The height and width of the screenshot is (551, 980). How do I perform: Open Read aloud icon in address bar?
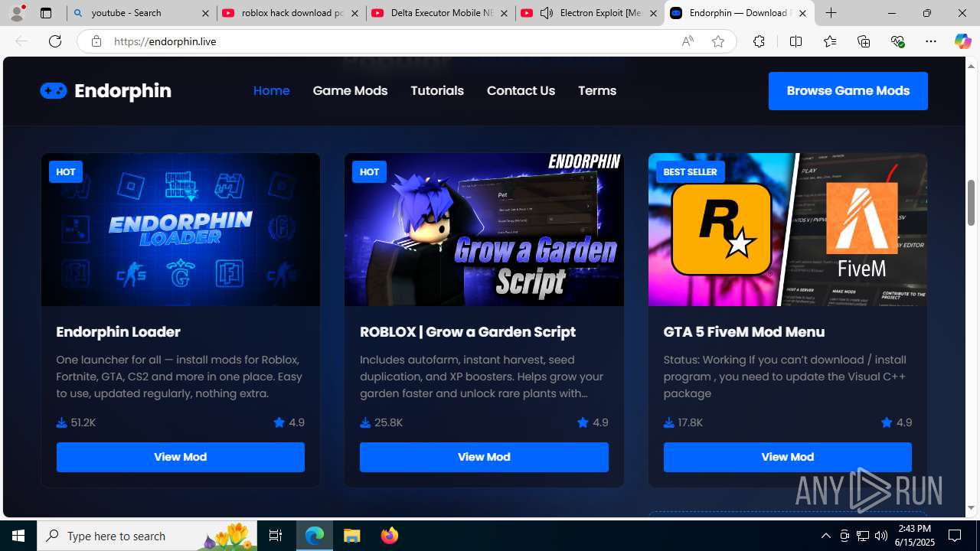[x=688, y=41]
